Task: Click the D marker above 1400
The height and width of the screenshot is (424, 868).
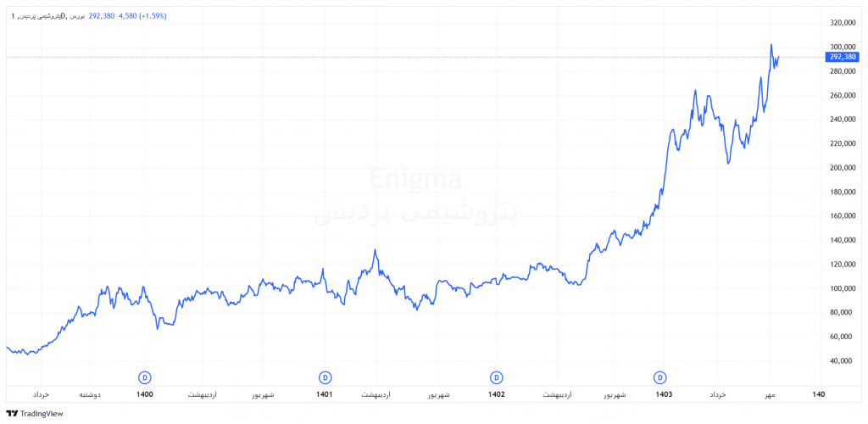Action: [x=145, y=377]
